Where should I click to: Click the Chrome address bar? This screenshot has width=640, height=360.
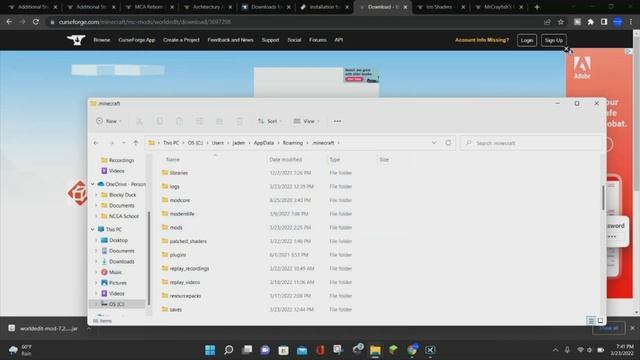[x=294, y=22]
